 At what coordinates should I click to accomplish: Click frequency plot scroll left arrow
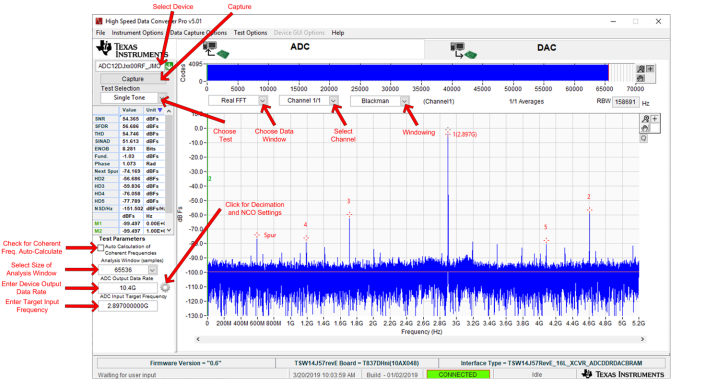tap(198, 339)
